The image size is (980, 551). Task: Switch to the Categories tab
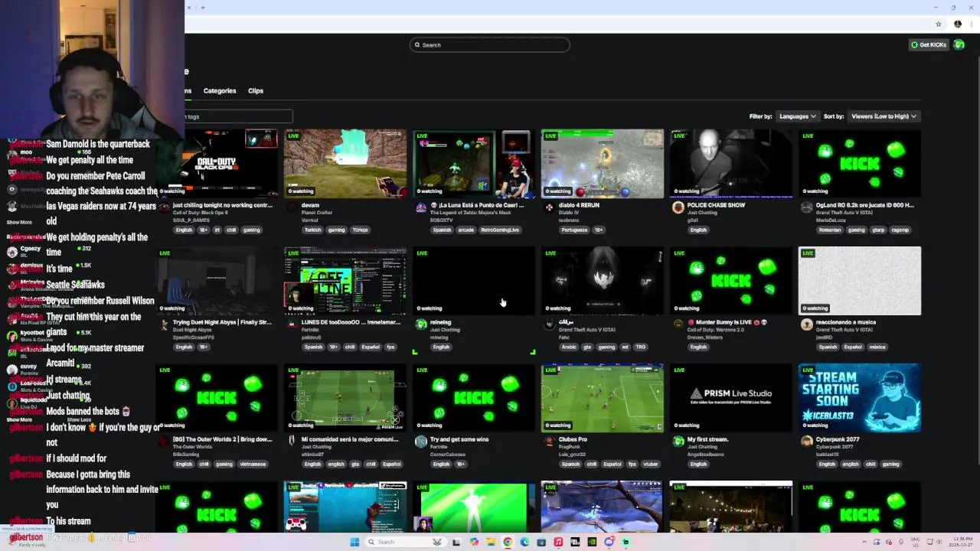point(220,90)
